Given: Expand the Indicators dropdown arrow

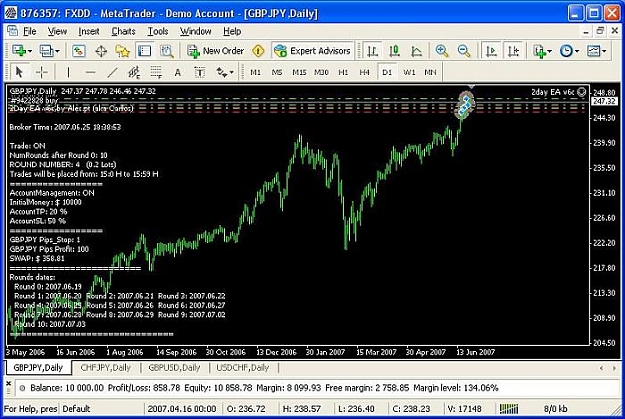Looking at the screenshot, I should coord(550,51).
